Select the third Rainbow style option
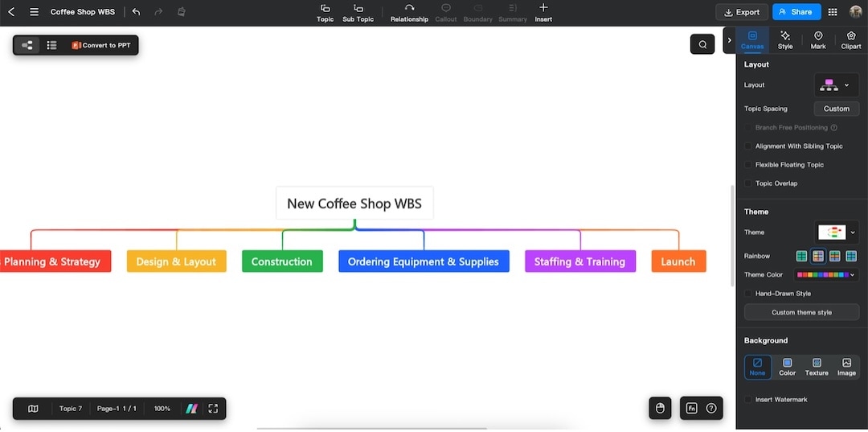 (x=835, y=256)
